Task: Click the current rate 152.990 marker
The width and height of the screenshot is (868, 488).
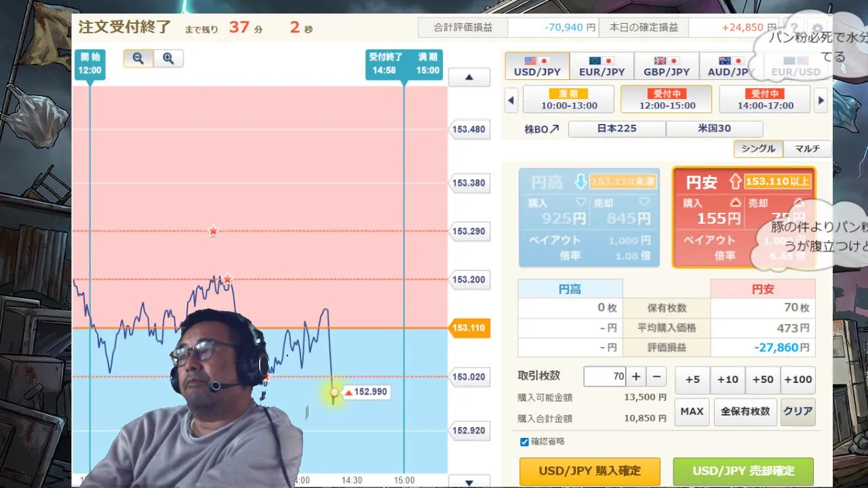Action: (367, 392)
